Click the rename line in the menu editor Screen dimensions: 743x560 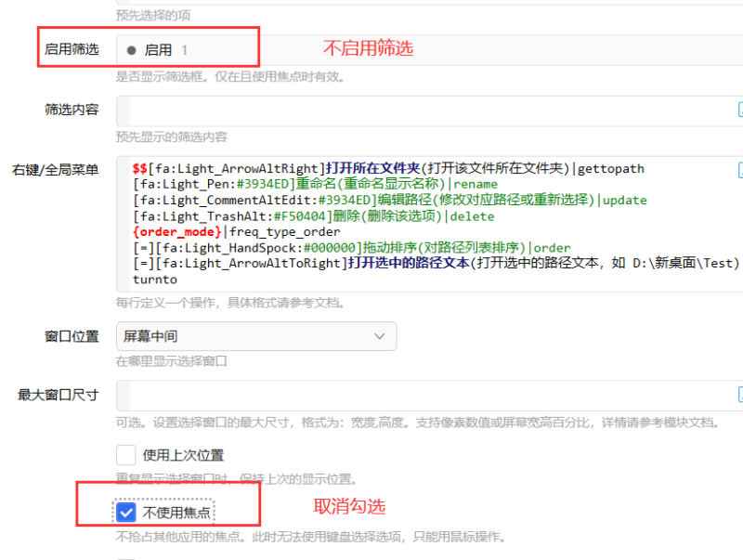tap(315, 184)
